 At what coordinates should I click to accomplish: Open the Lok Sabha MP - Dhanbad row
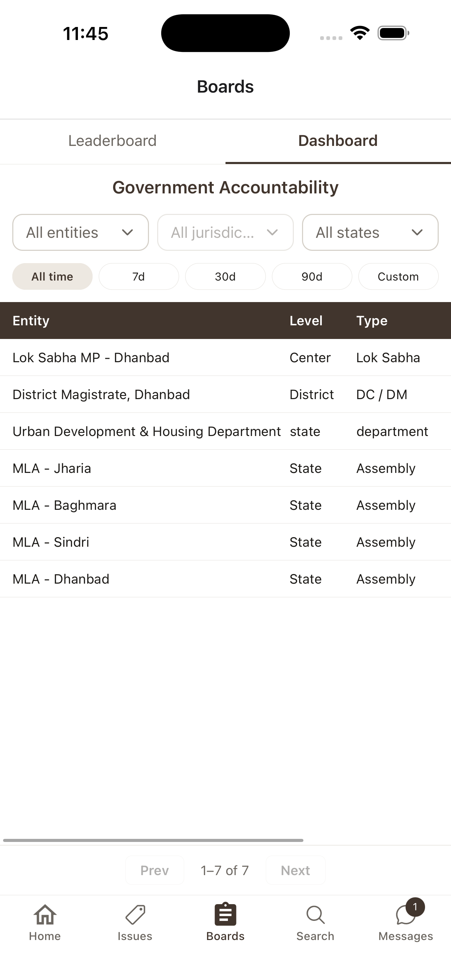pyautogui.click(x=225, y=358)
